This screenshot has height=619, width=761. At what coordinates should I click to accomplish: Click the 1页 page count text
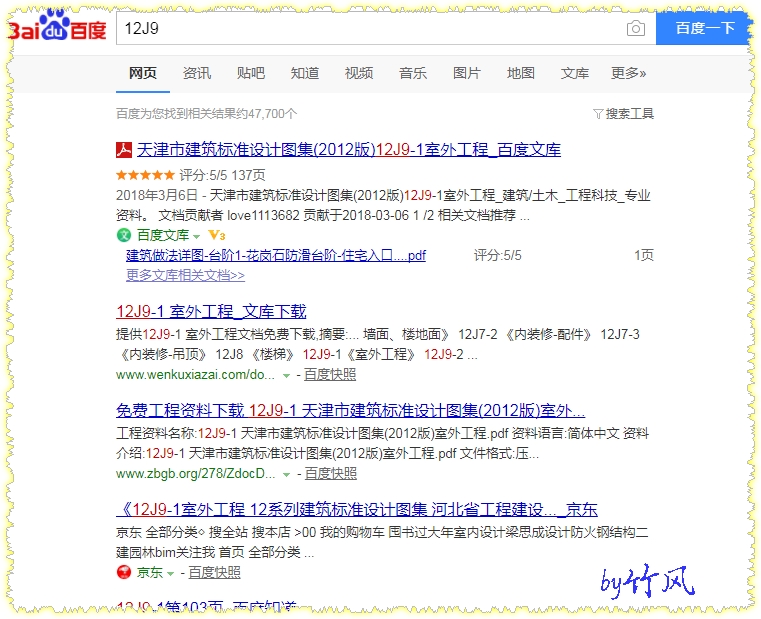coord(644,255)
